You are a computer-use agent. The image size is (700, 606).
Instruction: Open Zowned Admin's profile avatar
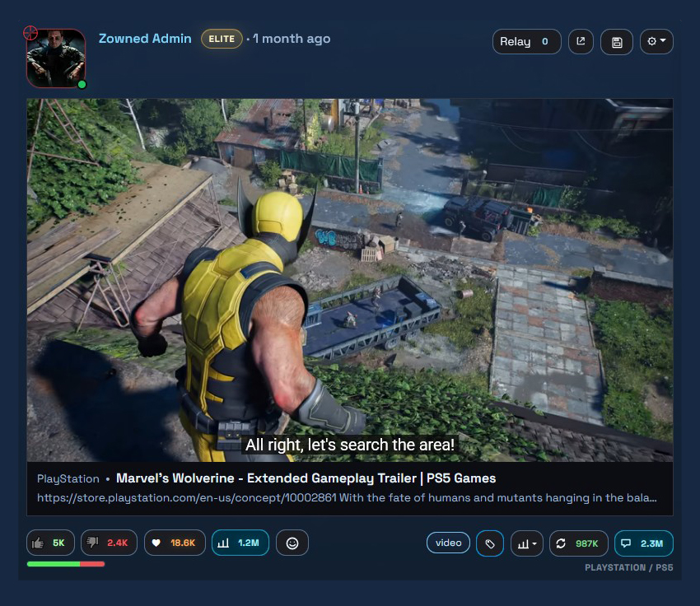[x=56, y=58]
